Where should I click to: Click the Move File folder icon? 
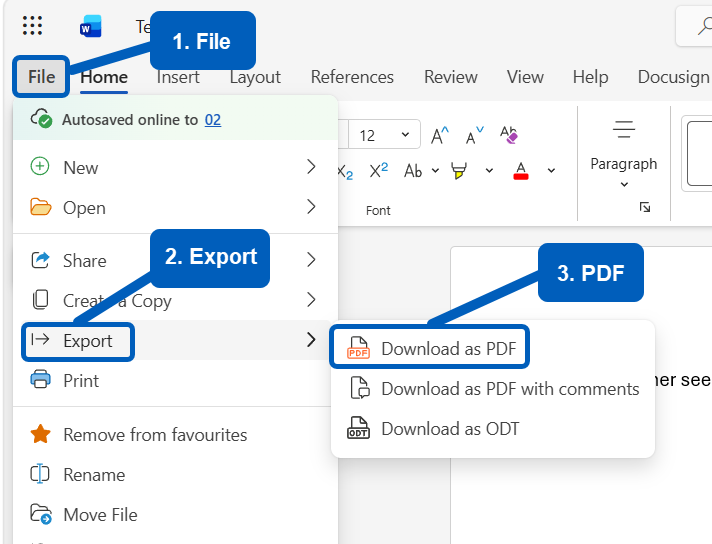pyautogui.click(x=41, y=514)
